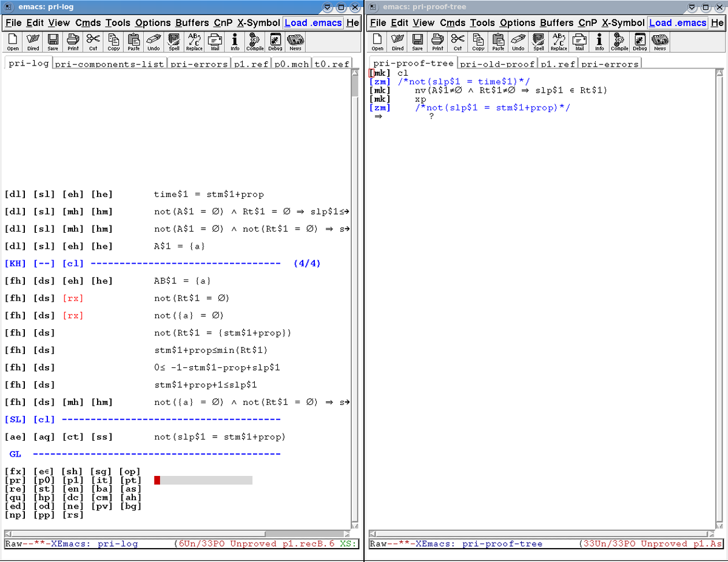Click Spell icon in pri-proof-tree window
Image resolution: width=728 pixels, height=562 pixels.
(539, 41)
